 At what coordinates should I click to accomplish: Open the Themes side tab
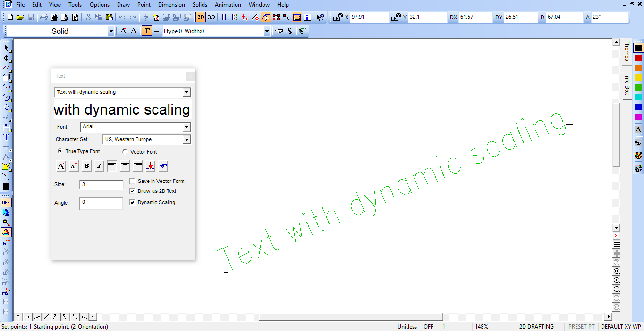coord(627,51)
